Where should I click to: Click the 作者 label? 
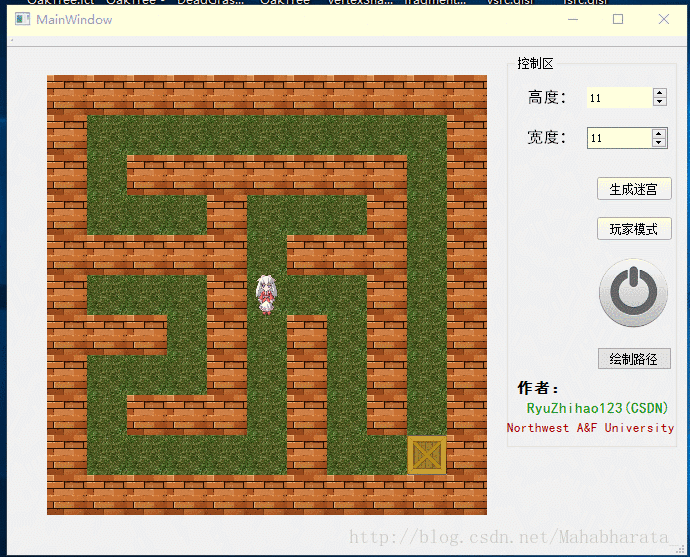538,388
